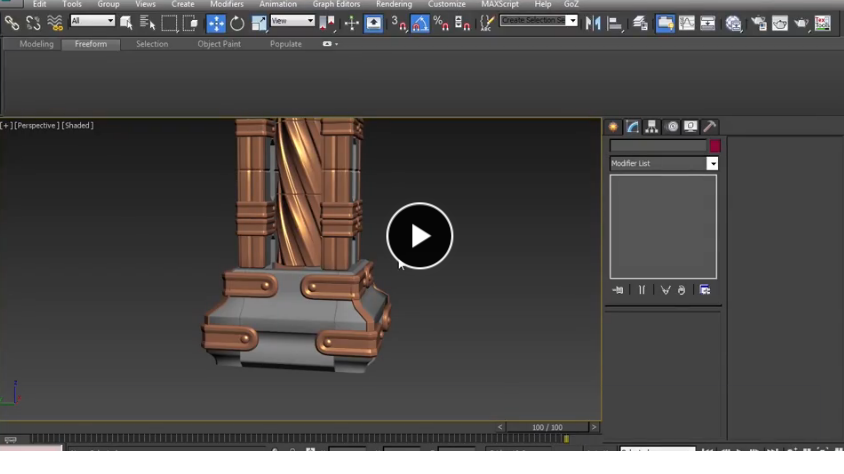This screenshot has height=474, width=844.
Task: Switch to Modeling ribbon tab
Action: click(37, 44)
